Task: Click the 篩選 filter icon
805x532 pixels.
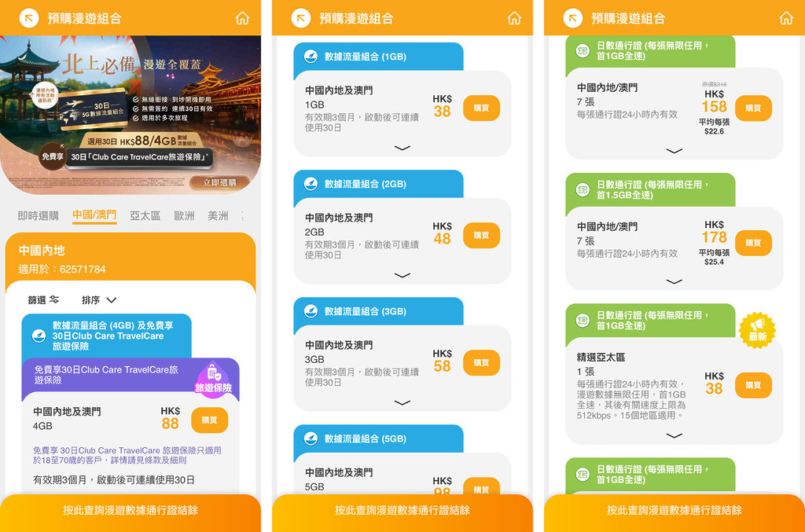Action: (x=54, y=299)
